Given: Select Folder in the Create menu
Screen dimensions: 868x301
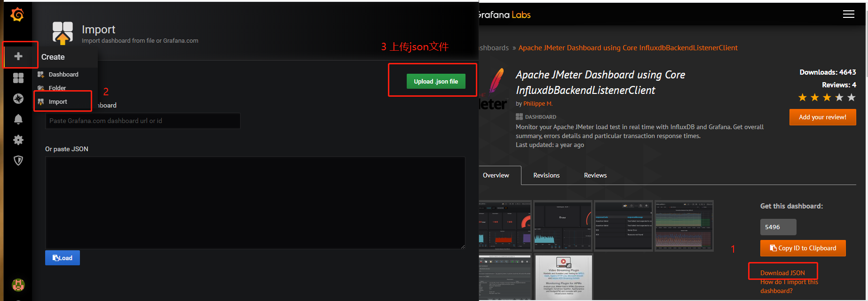Looking at the screenshot, I should coord(57,88).
